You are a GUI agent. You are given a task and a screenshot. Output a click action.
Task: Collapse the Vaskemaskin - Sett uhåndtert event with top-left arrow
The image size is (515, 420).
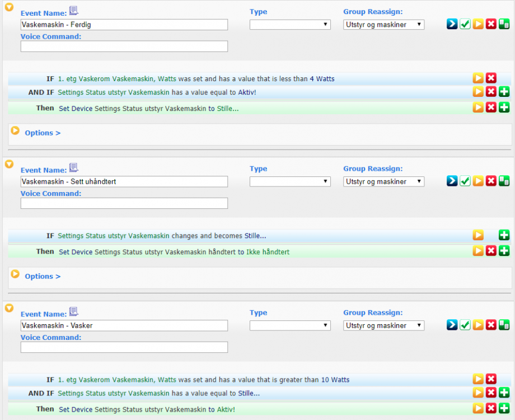[9, 164]
